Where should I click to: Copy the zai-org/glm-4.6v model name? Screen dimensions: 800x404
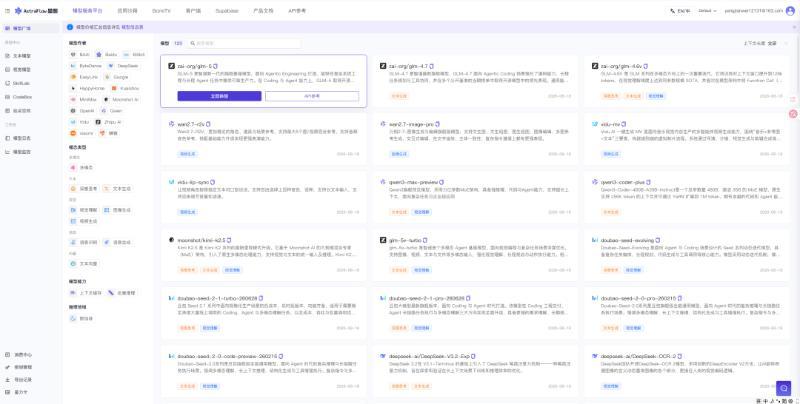[645, 66]
